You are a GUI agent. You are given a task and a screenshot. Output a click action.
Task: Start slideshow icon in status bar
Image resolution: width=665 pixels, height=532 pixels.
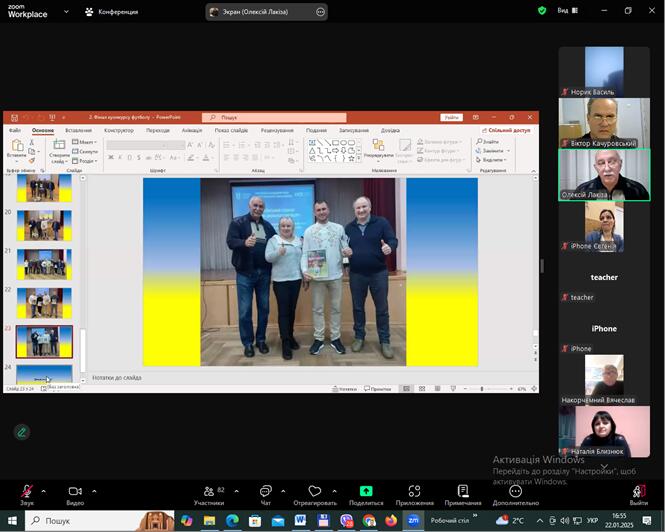[x=453, y=389]
